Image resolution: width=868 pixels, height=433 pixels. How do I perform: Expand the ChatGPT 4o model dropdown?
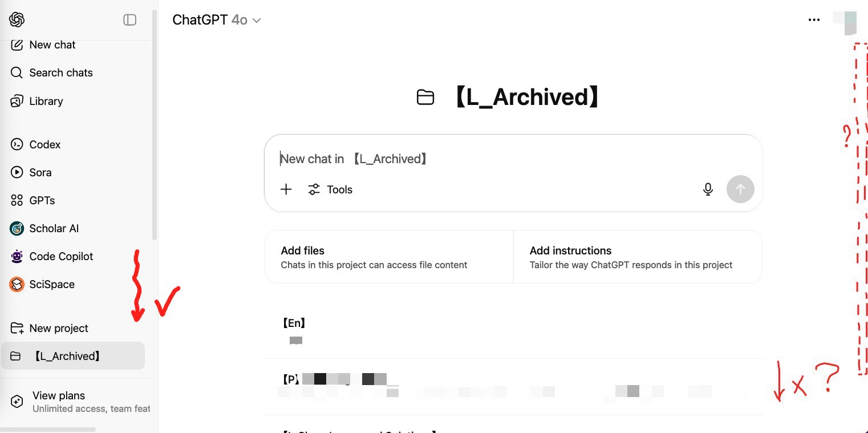click(217, 20)
